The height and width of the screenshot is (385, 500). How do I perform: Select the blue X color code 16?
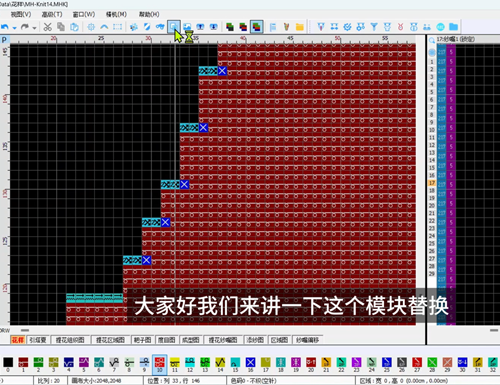pyautogui.click(x=250, y=364)
